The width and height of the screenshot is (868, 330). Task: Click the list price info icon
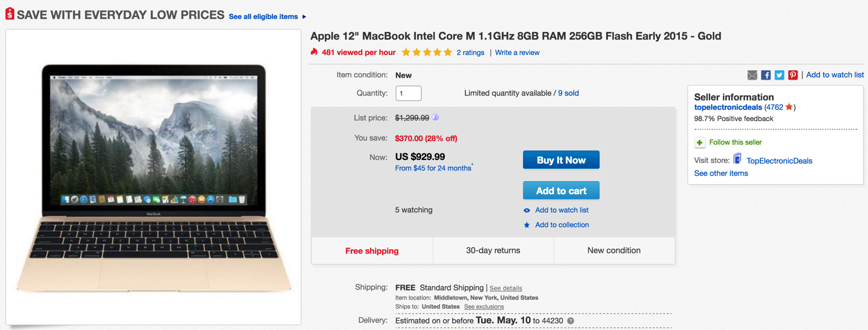tap(435, 117)
